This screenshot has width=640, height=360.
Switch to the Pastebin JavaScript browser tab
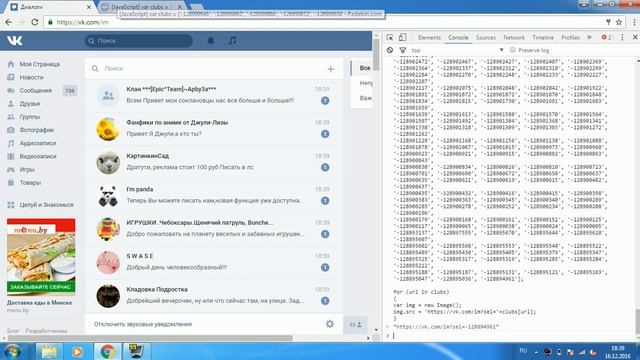pyautogui.click(x=140, y=7)
